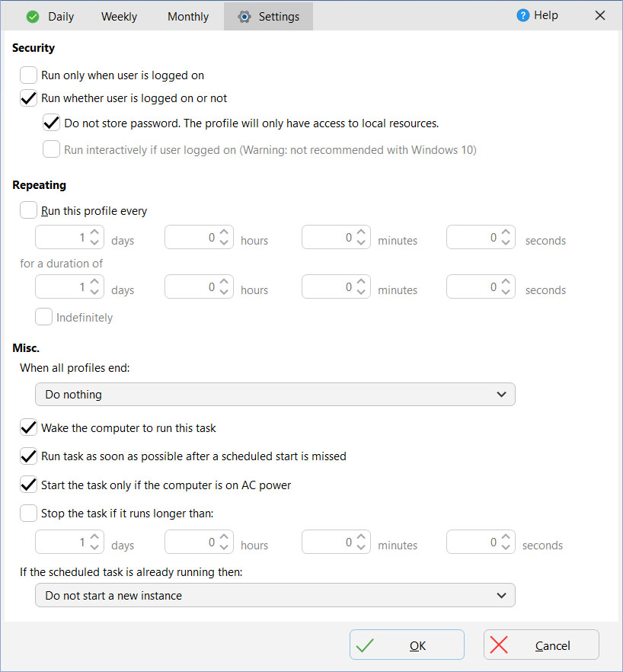Viewport: 623px width, 672px height.
Task: Switch to the Weekly tab
Action: (x=118, y=16)
